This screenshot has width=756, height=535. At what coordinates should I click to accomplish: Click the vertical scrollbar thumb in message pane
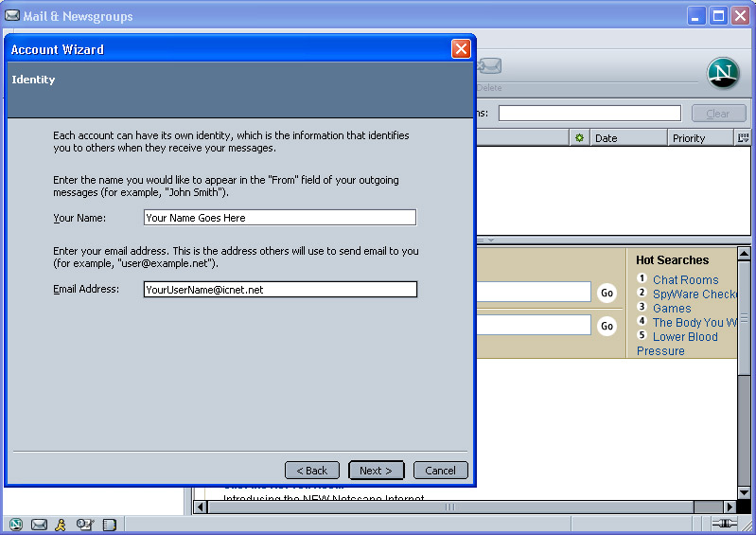coord(744,317)
